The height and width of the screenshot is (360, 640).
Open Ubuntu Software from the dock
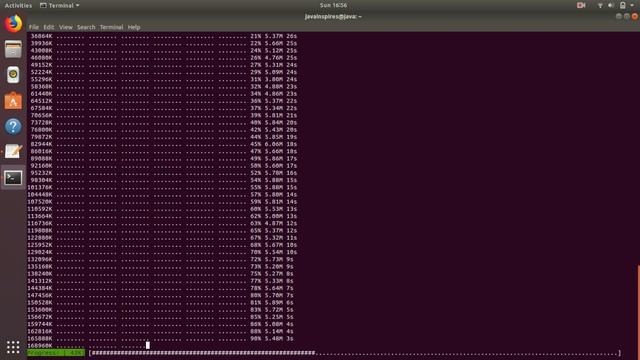(x=13, y=101)
